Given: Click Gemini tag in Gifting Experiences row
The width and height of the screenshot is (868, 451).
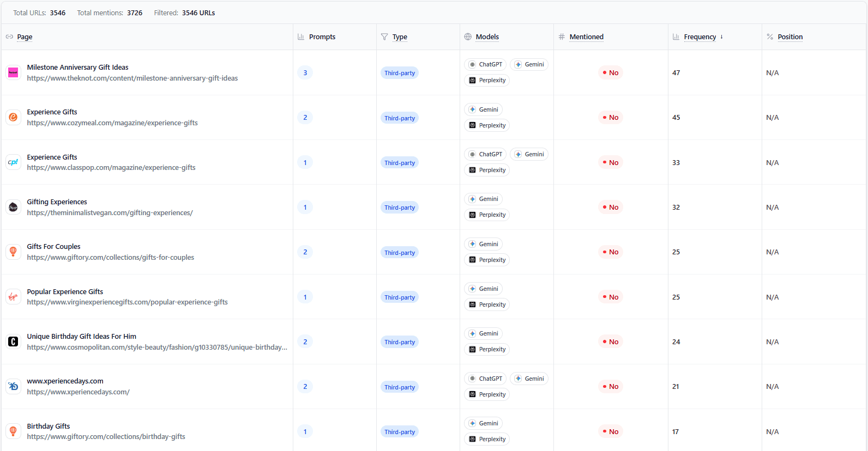Looking at the screenshot, I should point(483,199).
